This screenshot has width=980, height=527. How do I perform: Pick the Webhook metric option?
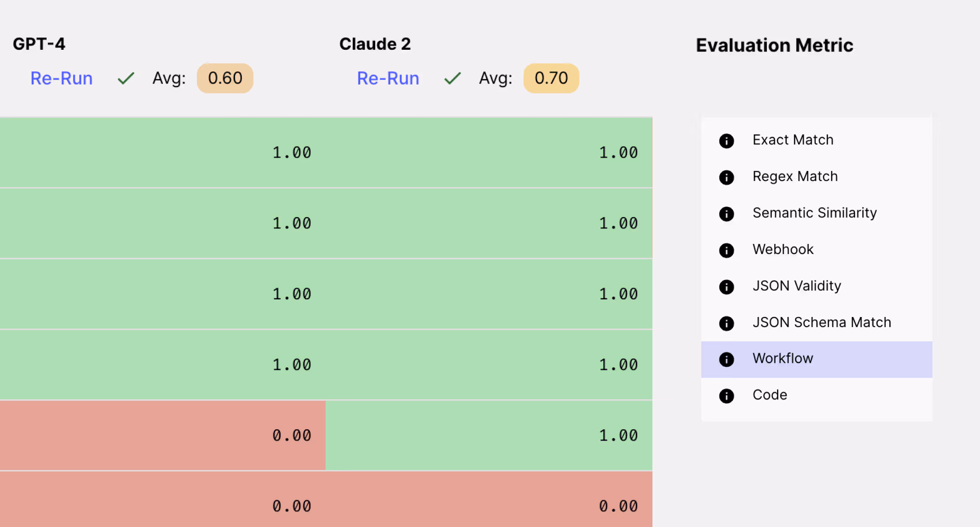817,250
